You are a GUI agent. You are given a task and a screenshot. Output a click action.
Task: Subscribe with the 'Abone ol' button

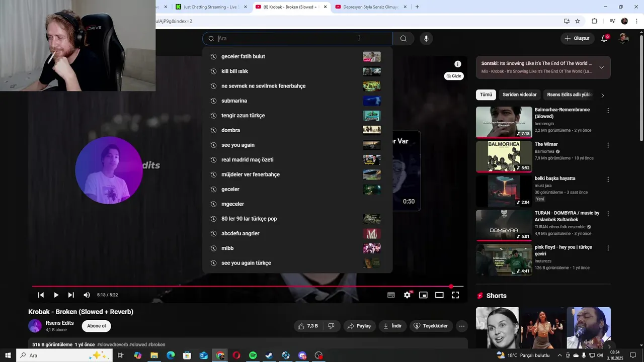coord(97,326)
